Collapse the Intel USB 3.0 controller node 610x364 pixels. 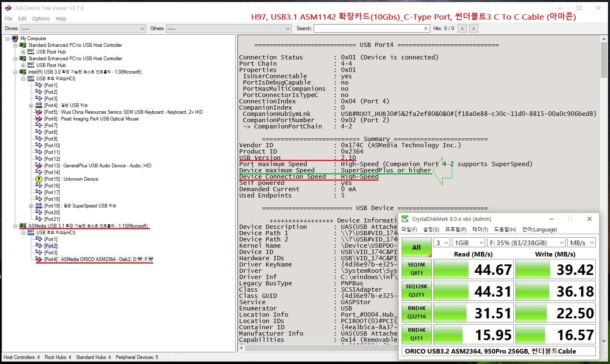tap(15, 72)
